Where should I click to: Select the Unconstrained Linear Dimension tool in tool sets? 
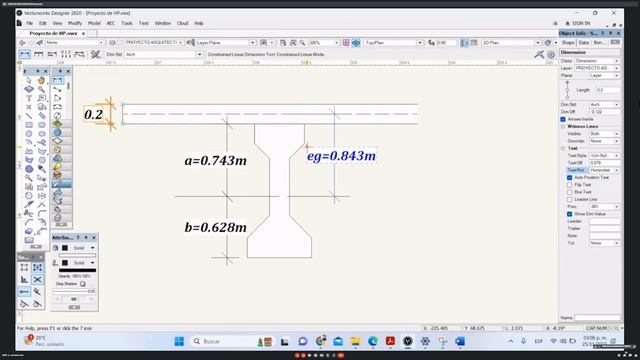[58, 89]
